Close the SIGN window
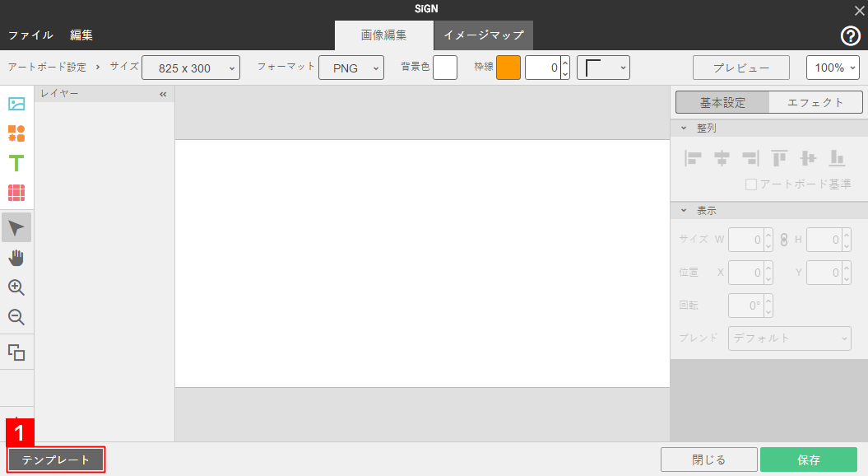The width and height of the screenshot is (868, 476). pyautogui.click(x=859, y=10)
